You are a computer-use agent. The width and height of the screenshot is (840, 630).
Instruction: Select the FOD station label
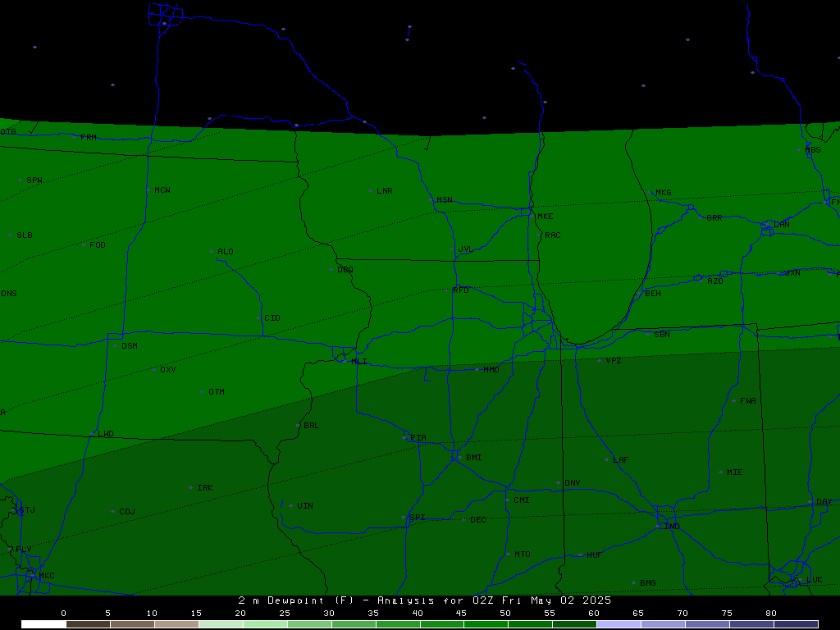[x=98, y=245]
